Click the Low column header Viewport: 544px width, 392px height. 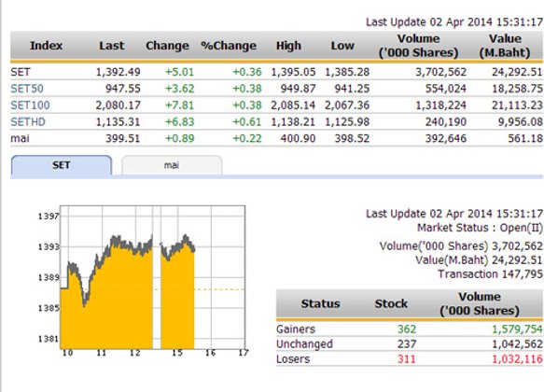click(342, 46)
